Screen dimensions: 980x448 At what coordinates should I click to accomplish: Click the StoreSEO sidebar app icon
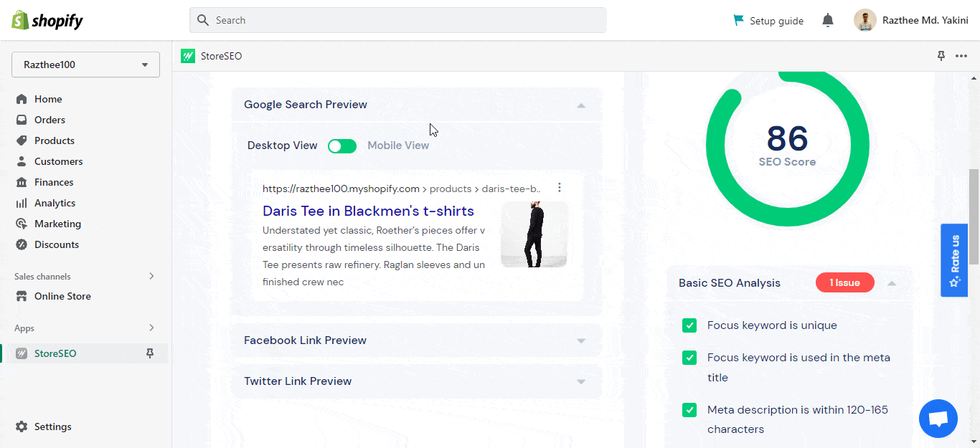pyautogui.click(x=22, y=353)
